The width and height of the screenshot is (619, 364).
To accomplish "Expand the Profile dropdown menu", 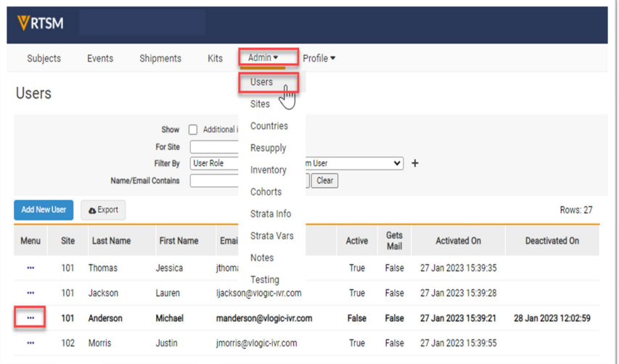I will pyautogui.click(x=319, y=59).
